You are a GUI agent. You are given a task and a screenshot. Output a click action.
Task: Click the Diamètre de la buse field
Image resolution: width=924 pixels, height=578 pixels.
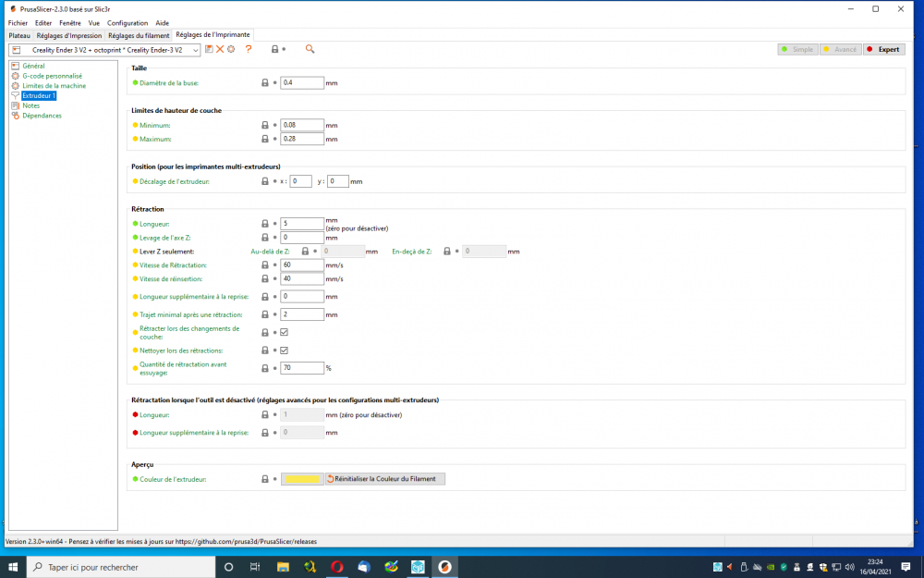click(302, 83)
